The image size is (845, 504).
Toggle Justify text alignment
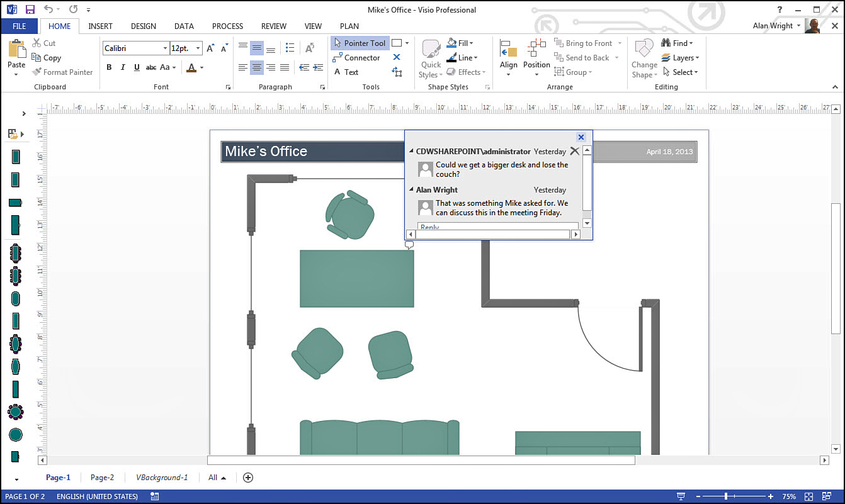coord(285,67)
